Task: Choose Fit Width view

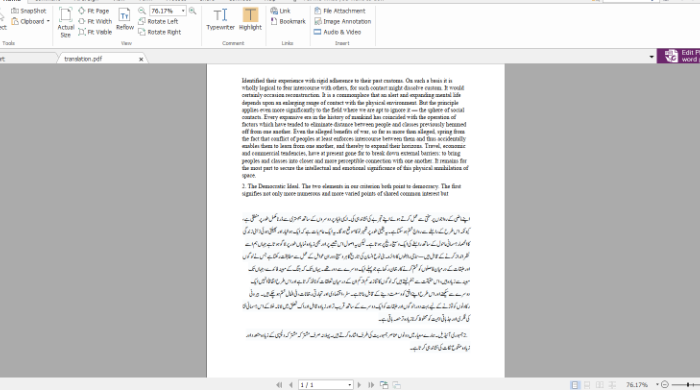Action: point(95,21)
